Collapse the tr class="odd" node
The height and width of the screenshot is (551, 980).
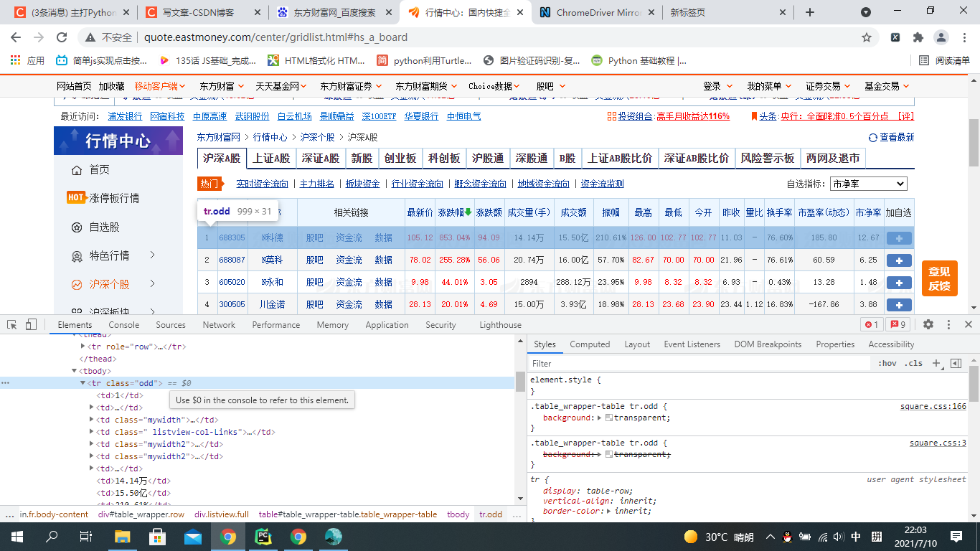(83, 383)
